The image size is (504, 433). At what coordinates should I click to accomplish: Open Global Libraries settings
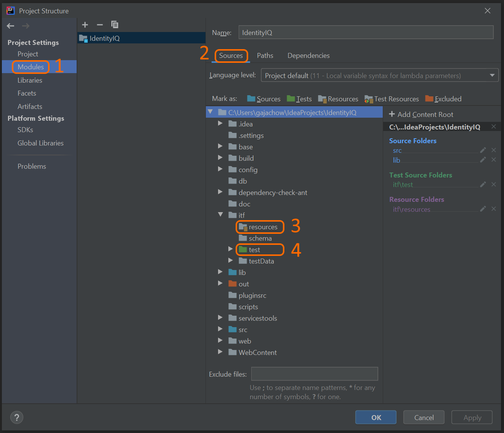pyautogui.click(x=40, y=143)
